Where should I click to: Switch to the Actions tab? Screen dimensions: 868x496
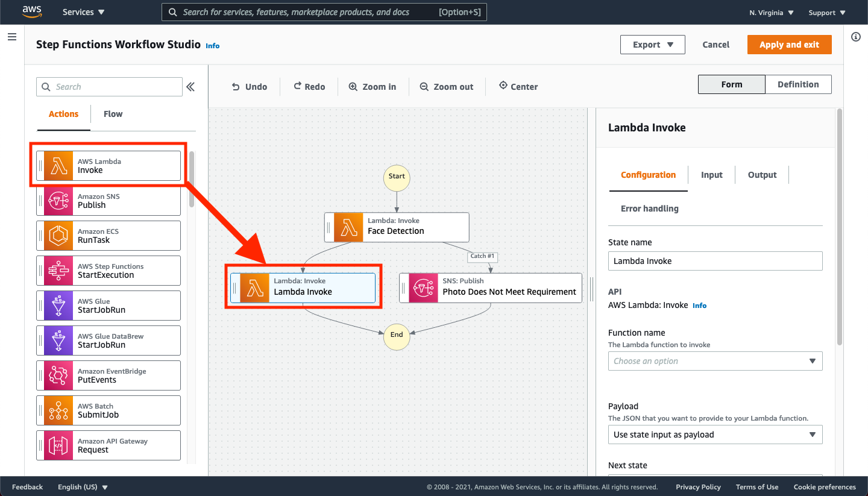point(63,114)
